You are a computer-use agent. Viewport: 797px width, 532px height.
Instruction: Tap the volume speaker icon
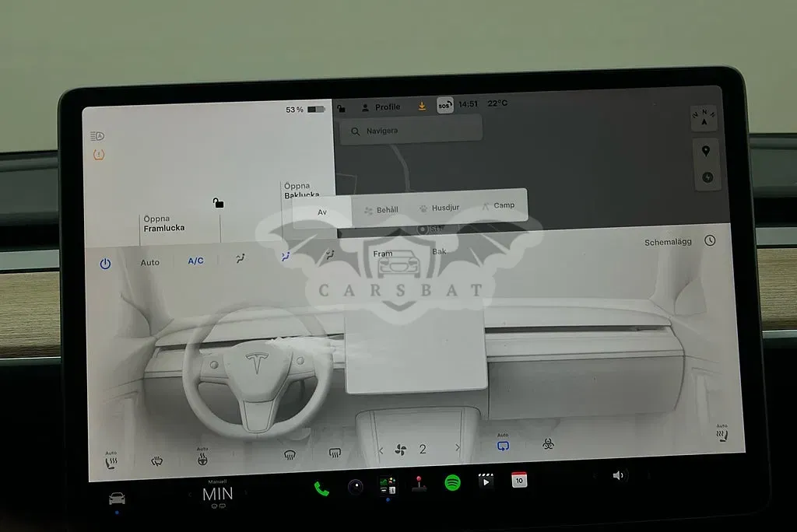click(617, 475)
